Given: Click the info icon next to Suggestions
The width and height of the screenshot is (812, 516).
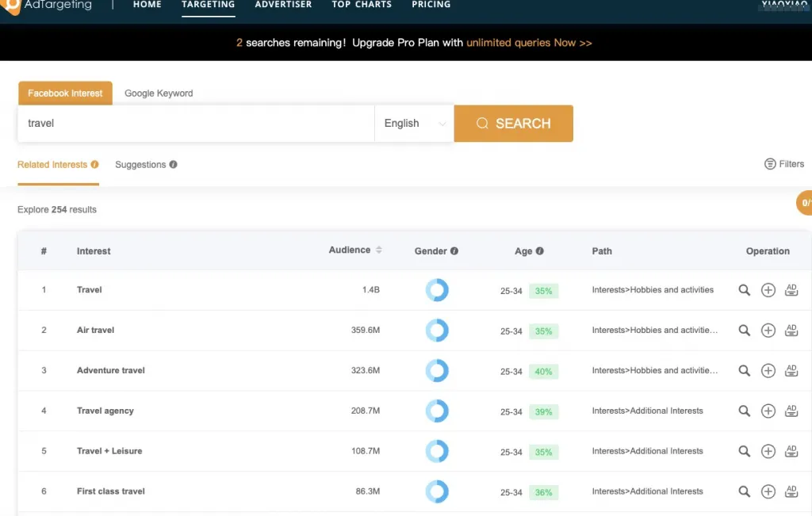Looking at the screenshot, I should tap(173, 165).
